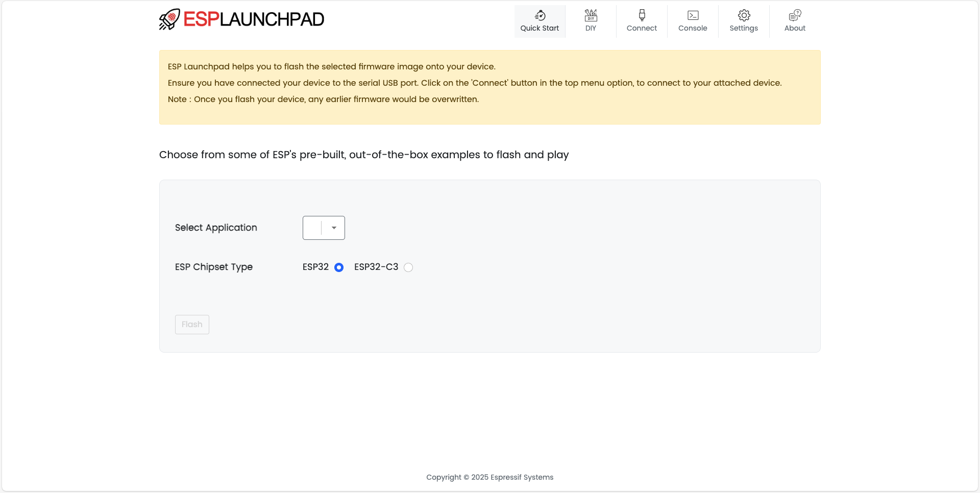Click the yellow info banner
This screenshot has width=980, height=493.
[489, 87]
